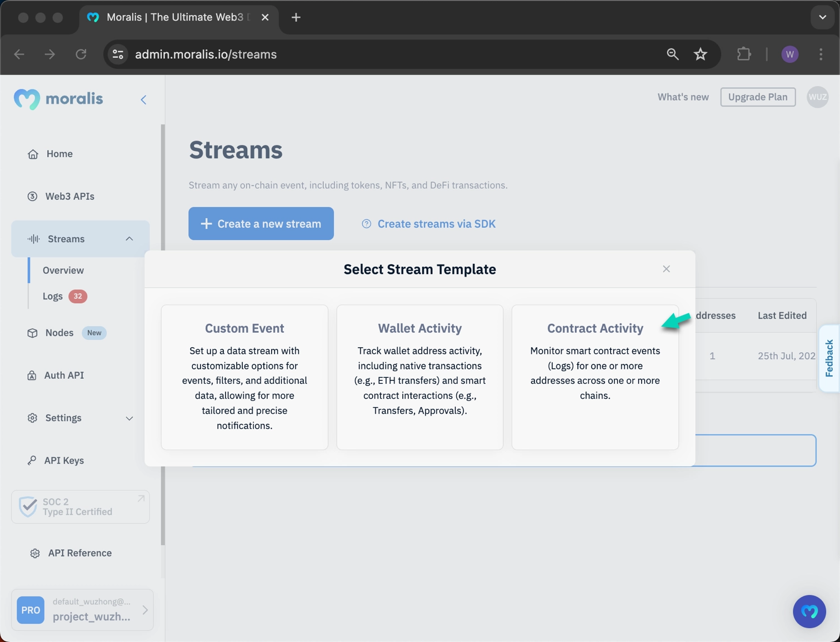
Task: Click the Nodes cube icon
Action: pyautogui.click(x=32, y=333)
